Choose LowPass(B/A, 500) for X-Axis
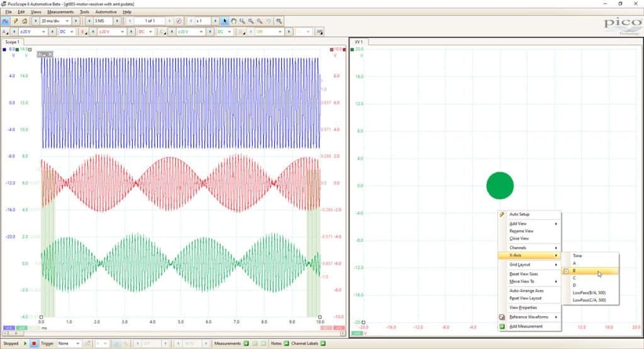 [x=590, y=293]
